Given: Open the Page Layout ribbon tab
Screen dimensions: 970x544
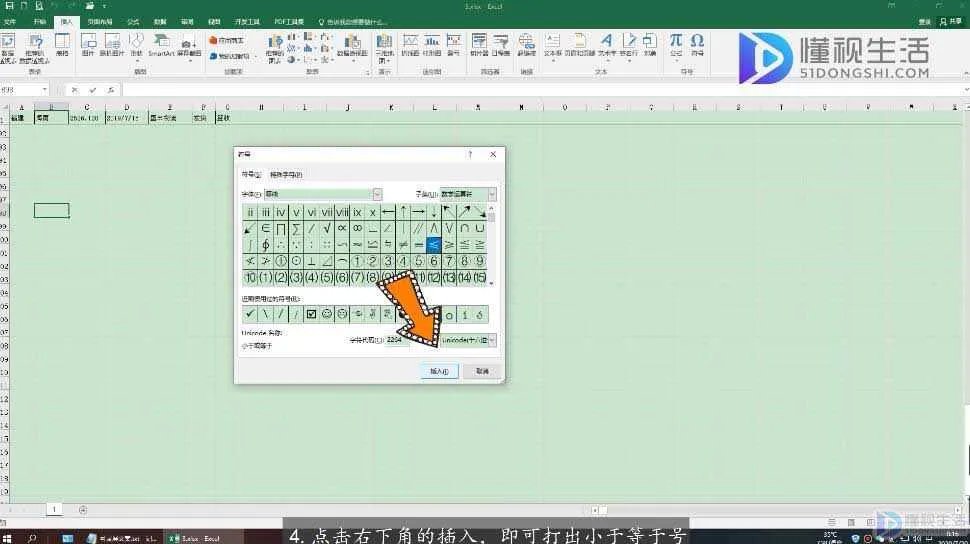Looking at the screenshot, I should (x=100, y=22).
